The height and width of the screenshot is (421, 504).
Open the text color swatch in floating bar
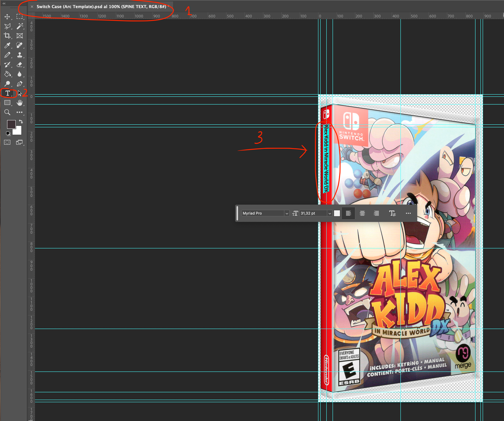(x=337, y=213)
